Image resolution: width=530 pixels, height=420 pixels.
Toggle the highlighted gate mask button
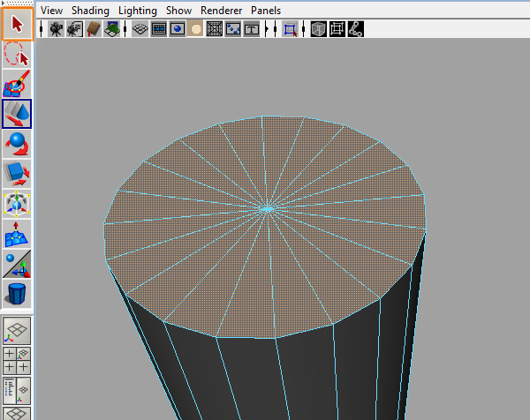click(x=196, y=29)
